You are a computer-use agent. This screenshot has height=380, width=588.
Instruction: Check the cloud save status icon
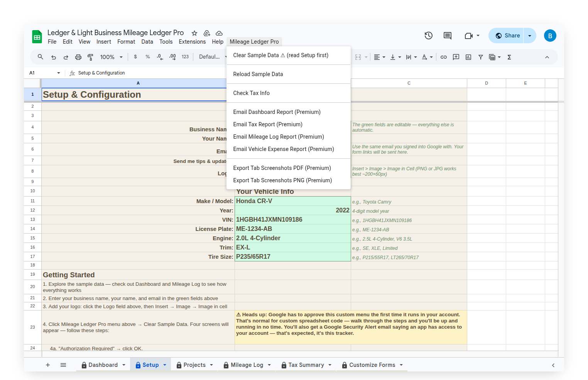coord(219,33)
